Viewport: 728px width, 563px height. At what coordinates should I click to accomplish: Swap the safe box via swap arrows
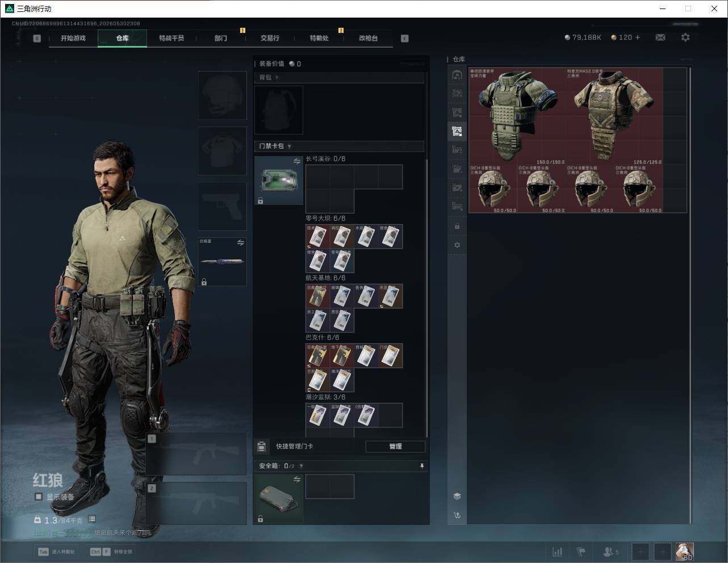[x=297, y=480]
